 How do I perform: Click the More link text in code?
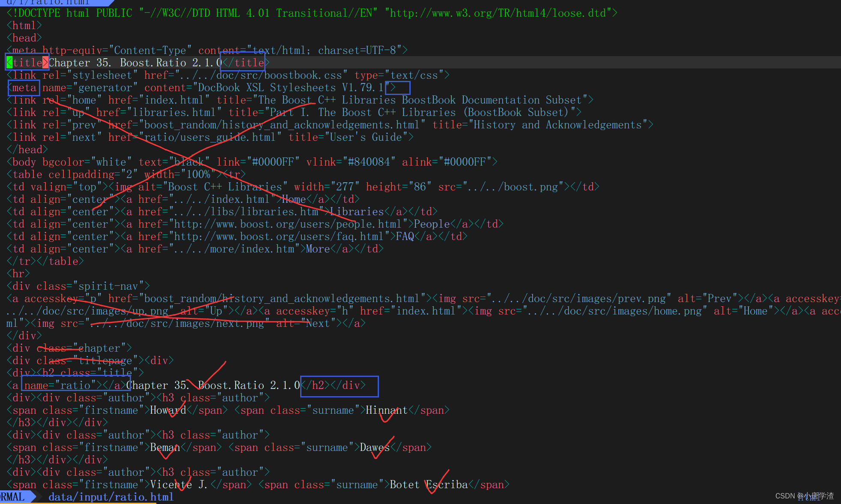coord(318,249)
